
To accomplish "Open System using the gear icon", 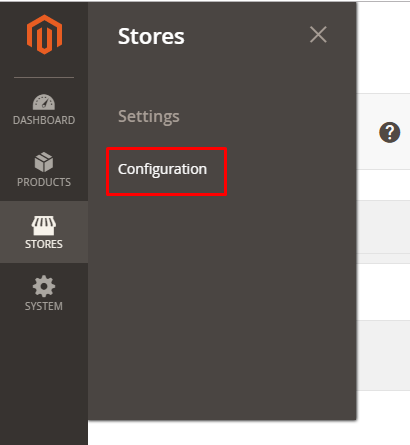I will 44,286.
